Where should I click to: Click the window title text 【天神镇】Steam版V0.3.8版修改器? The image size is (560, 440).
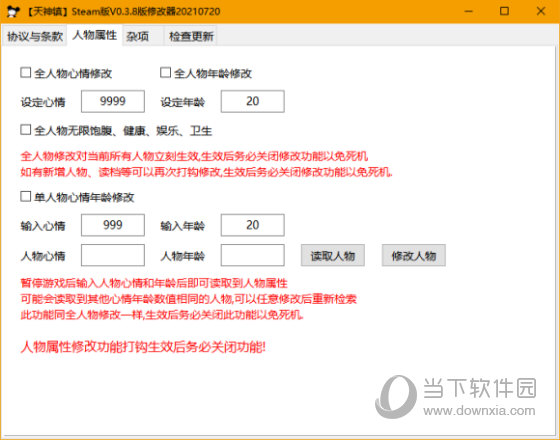[x=123, y=11]
